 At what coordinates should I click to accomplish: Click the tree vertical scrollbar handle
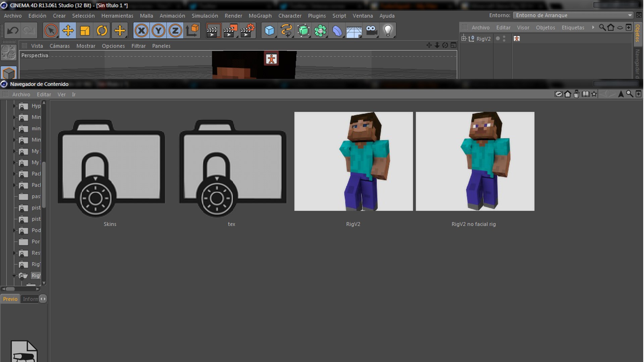[44, 185]
